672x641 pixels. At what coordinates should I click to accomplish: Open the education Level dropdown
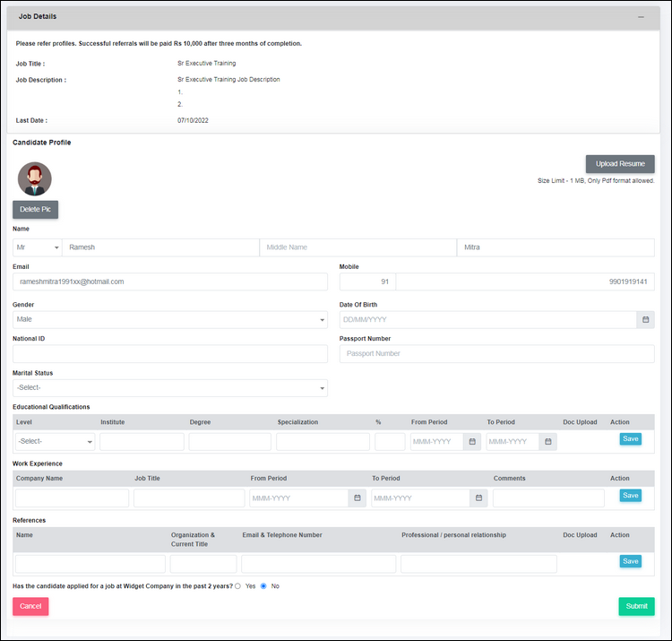click(x=55, y=442)
